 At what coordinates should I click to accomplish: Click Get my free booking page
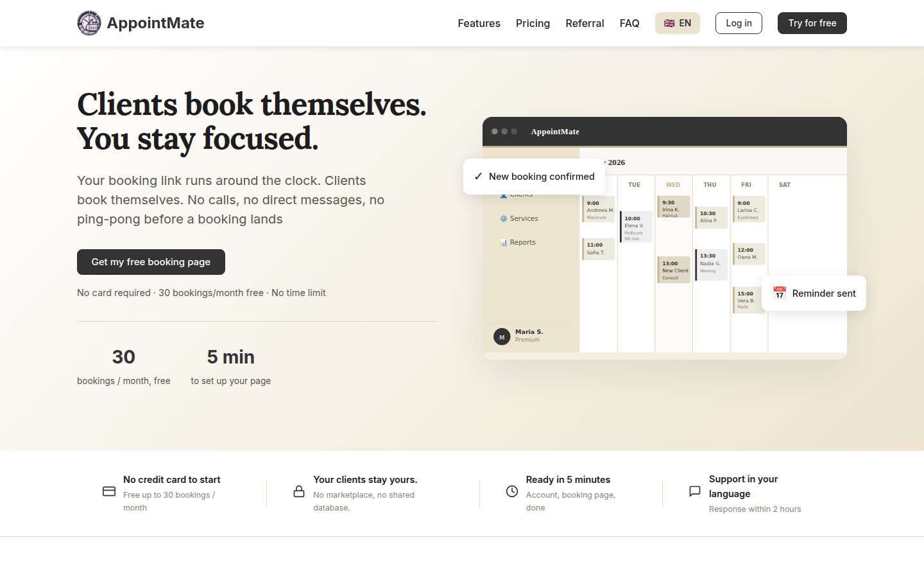[151, 262]
